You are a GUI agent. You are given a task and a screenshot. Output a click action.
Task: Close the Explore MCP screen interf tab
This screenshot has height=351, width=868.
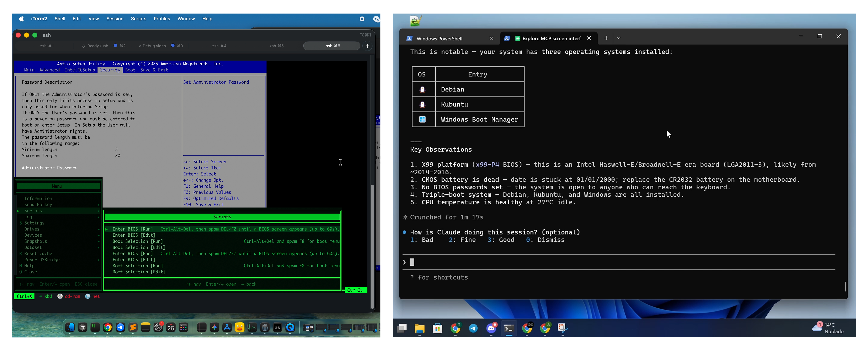pos(589,38)
